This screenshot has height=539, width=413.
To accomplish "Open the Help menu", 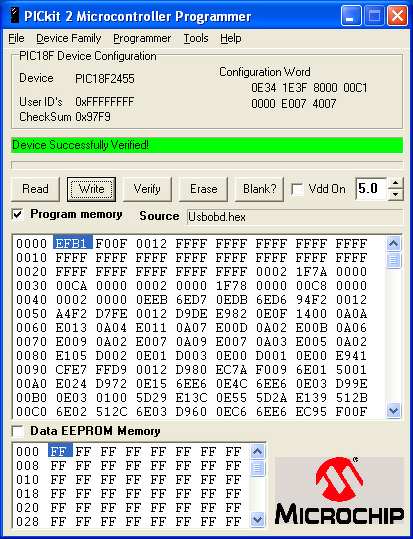I will (230, 38).
